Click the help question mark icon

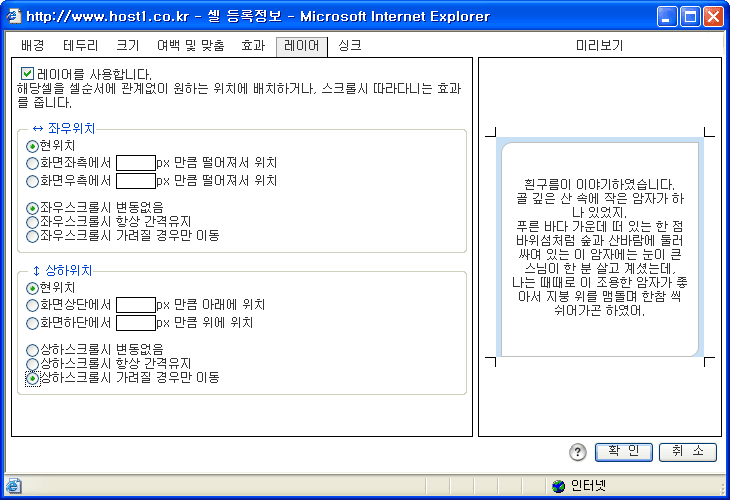coord(578,452)
